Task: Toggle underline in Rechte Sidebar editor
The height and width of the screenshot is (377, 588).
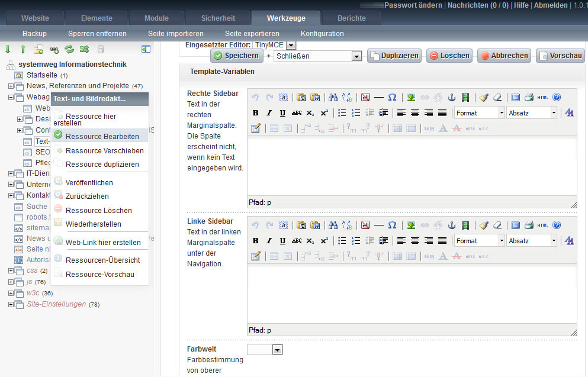Action: (282, 113)
